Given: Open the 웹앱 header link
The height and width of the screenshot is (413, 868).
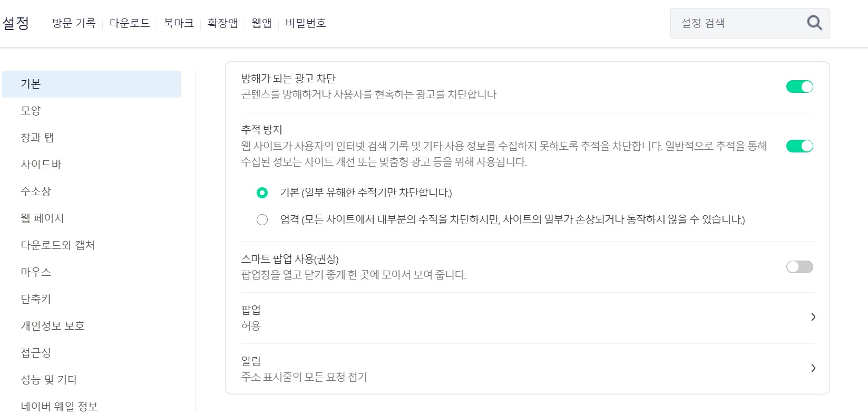Looking at the screenshot, I should coord(261,23).
